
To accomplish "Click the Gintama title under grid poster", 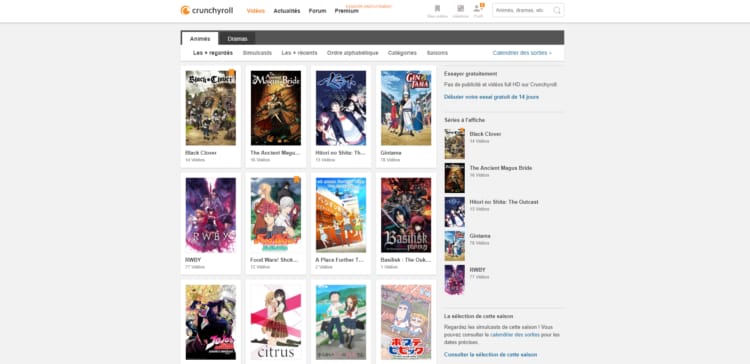I will [391, 153].
